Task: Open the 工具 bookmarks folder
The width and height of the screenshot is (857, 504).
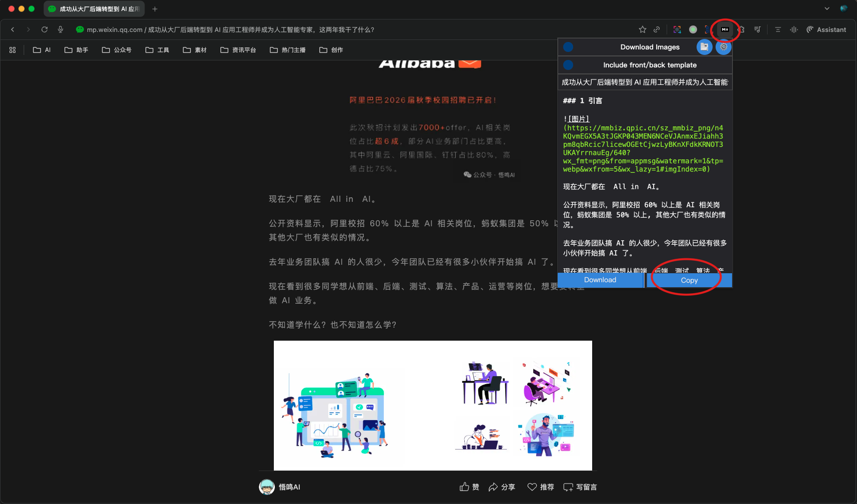Action: coord(157,50)
